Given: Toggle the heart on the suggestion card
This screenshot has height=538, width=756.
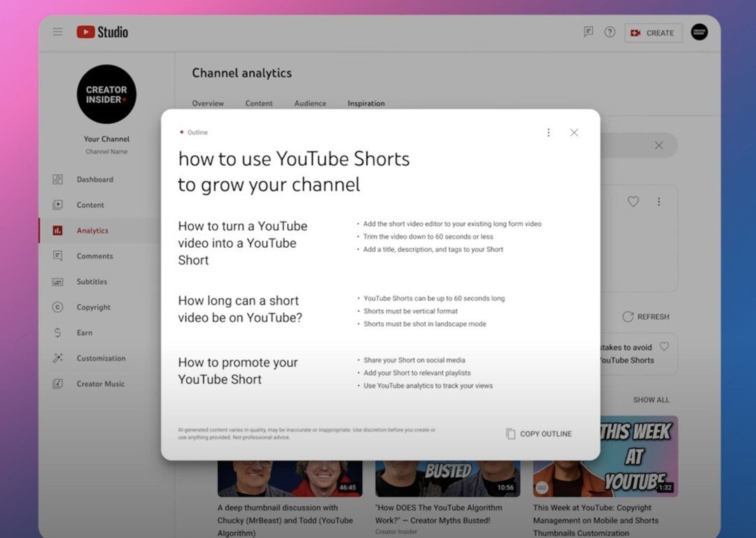Looking at the screenshot, I should tap(633, 201).
